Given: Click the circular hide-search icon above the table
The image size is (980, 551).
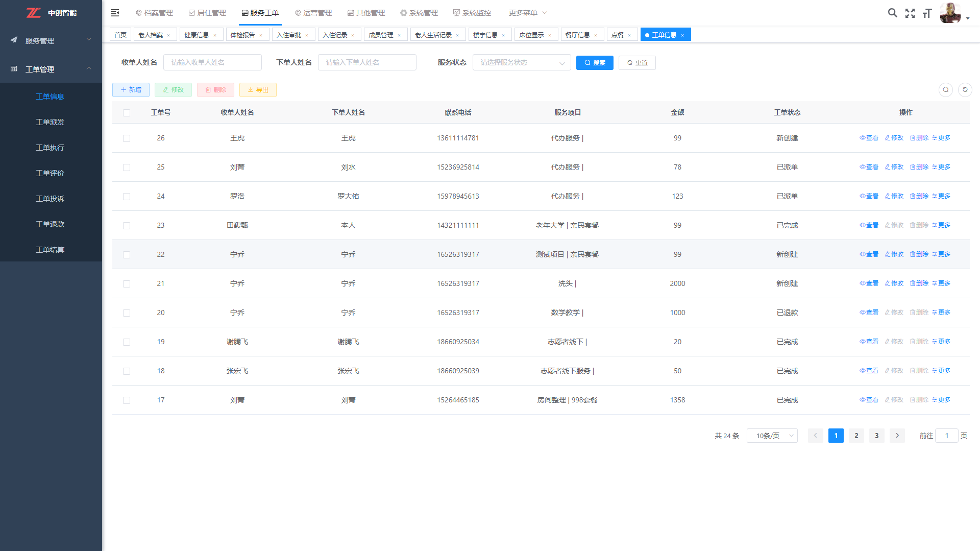Looking at the screenshot, I should (945, 90).
